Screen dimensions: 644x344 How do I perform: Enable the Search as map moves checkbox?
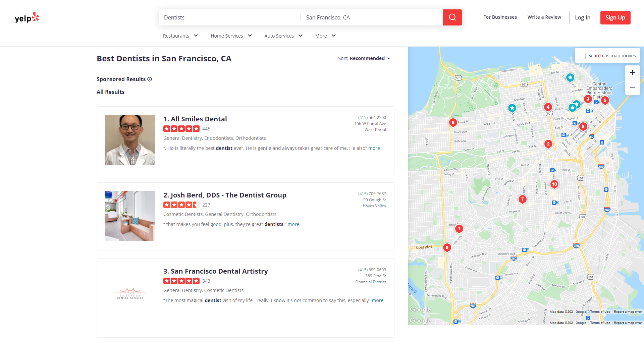coord(582,56)
